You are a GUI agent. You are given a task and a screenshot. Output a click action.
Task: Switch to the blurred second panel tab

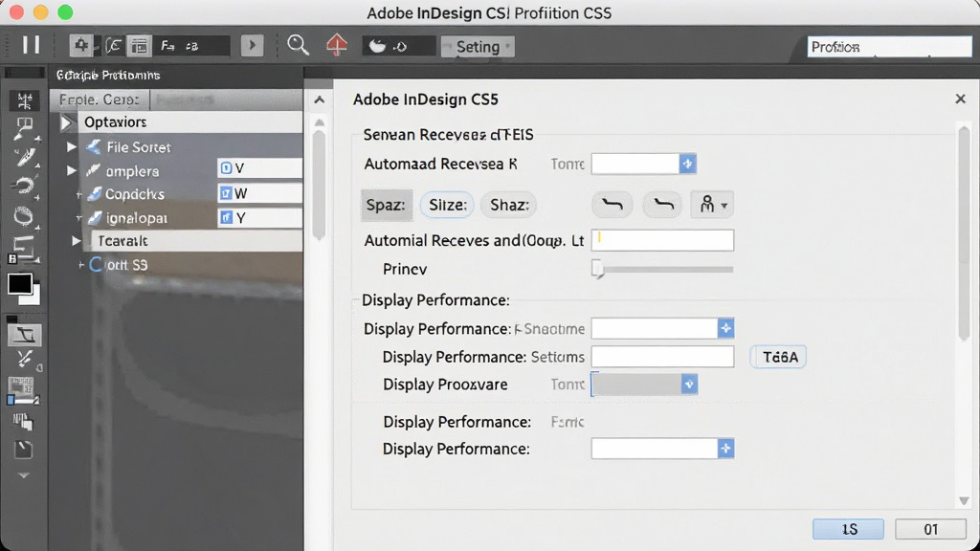tap(185, 99)
